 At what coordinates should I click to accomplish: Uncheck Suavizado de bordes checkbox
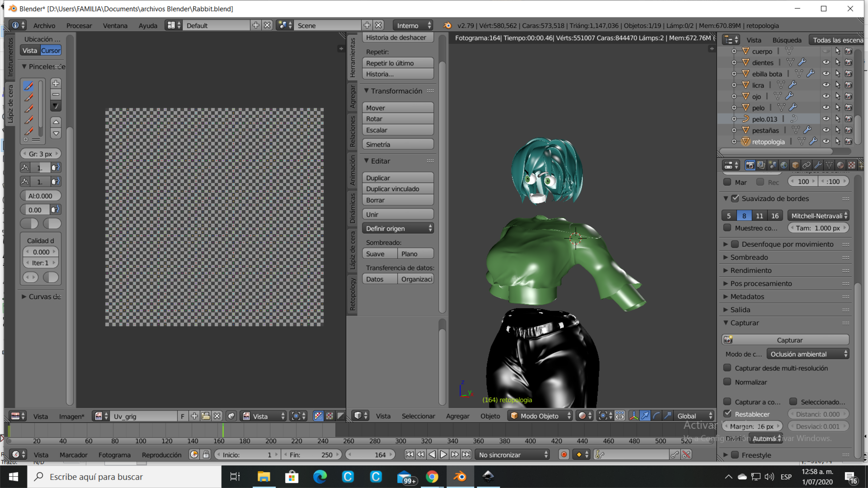pyautogui.click(x=735, y=198)
